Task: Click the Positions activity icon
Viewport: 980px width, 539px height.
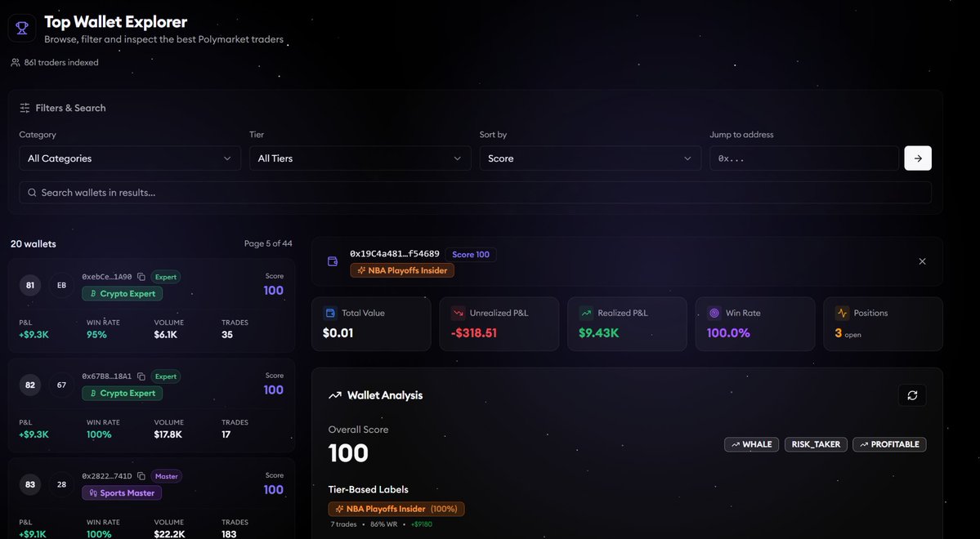Action: 842,313
